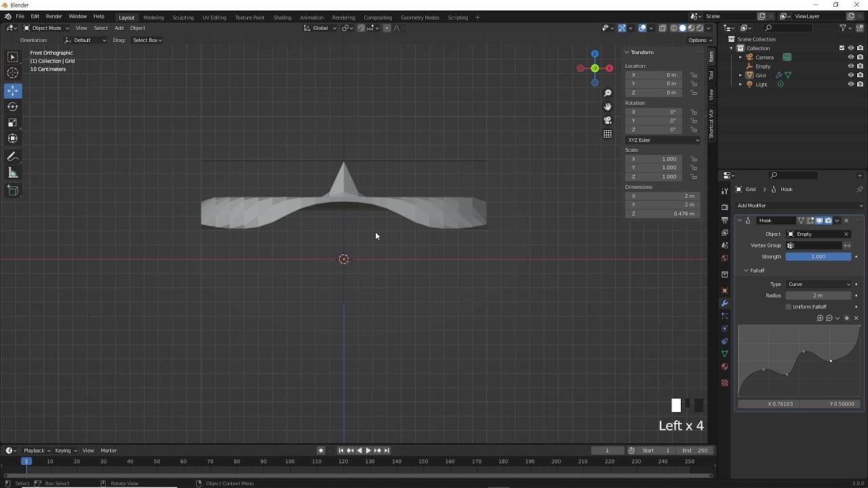Open the Select Box drag dropdown
This screenshot has width=868, height=488.
(146, 40)
